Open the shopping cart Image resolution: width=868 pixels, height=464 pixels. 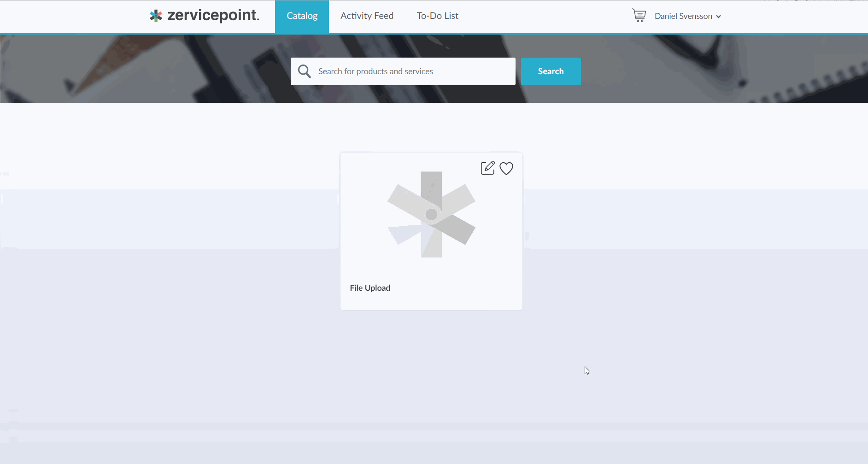point(639,16)
